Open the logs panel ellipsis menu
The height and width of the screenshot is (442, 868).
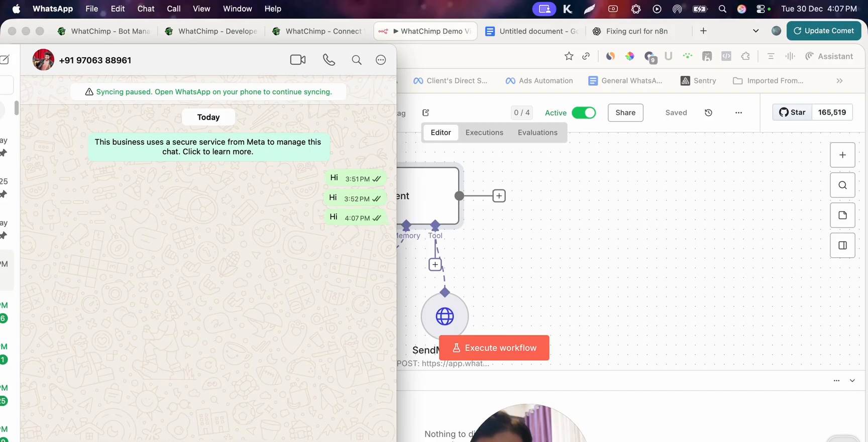point(836,381)
